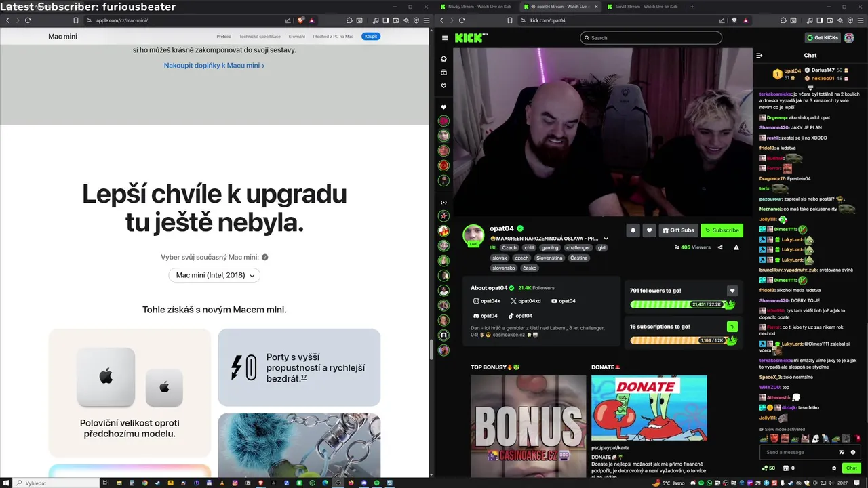Open Technické specifikace on Apple page
868x488 pixels.
click(x=260, y=36)
